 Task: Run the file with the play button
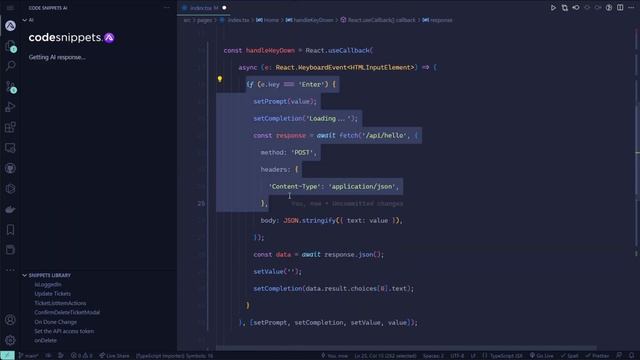pos(553,8)
